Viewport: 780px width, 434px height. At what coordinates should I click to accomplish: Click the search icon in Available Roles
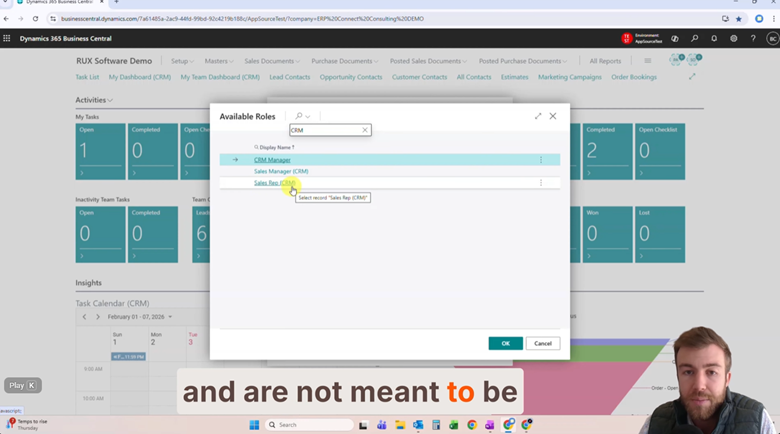pos(298,116)
